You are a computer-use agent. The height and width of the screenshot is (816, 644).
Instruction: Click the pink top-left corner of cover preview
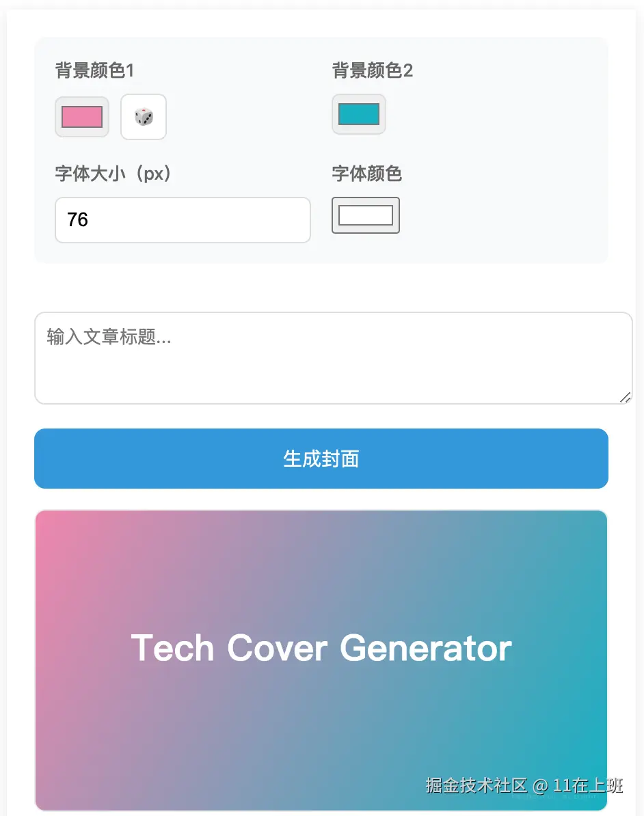click(49, 525)
